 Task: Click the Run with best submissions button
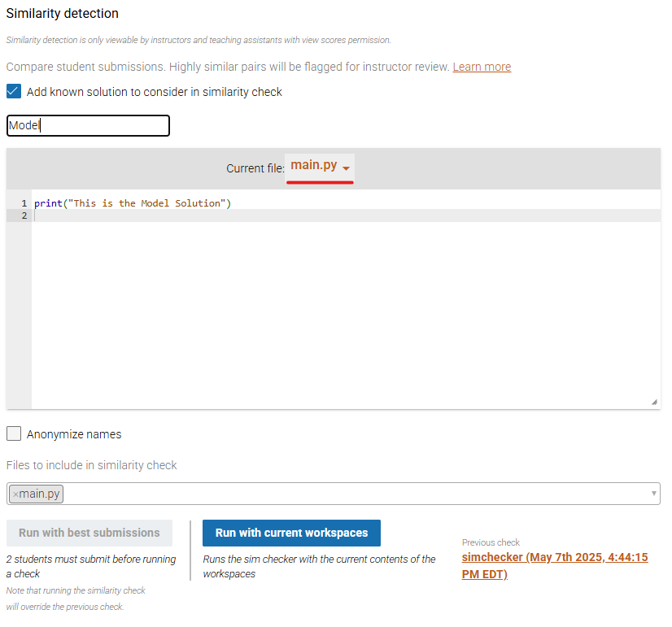coord(89,533)
